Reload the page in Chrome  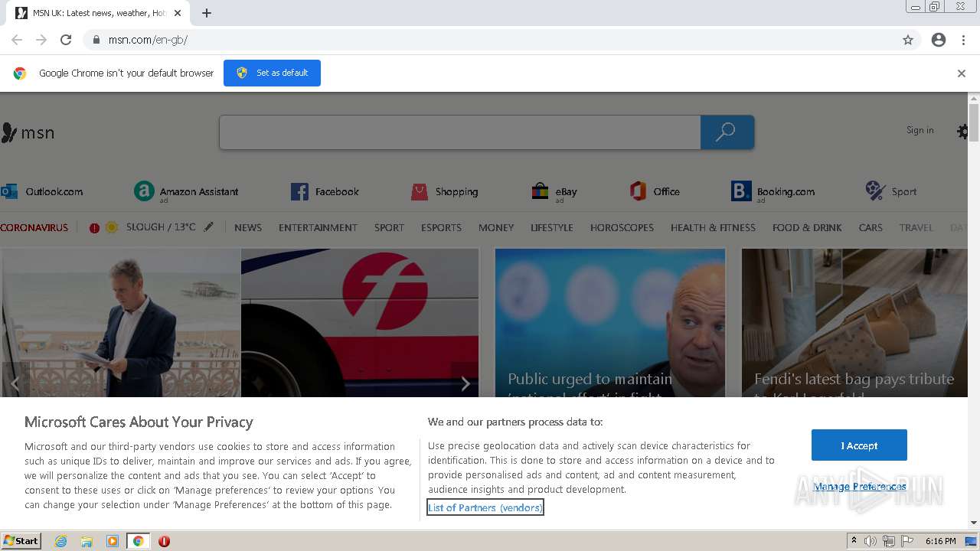(66, 40)
